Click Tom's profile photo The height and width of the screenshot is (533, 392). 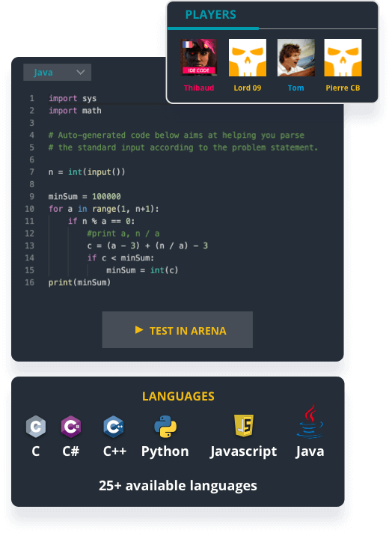(x=295, y=58)
